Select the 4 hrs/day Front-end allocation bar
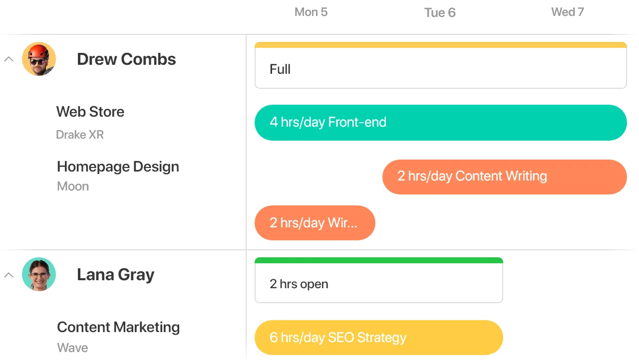 (441, 123)
